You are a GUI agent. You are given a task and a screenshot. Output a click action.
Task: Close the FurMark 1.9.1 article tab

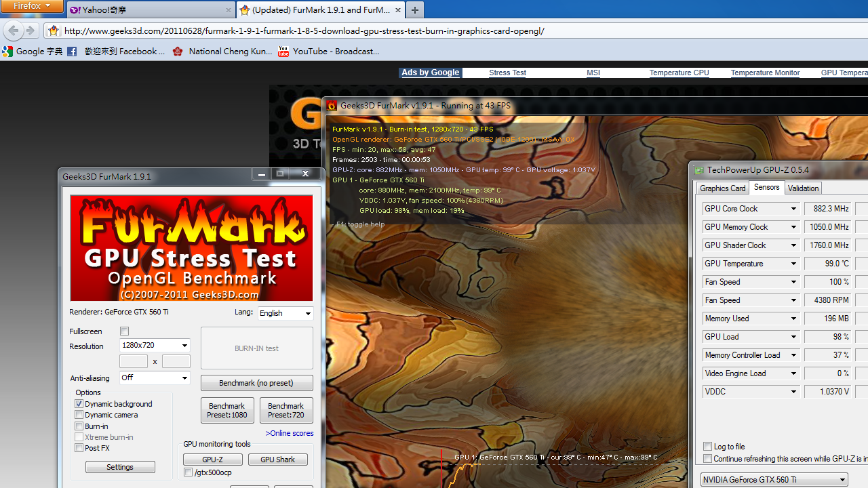(x=397, y=10)
